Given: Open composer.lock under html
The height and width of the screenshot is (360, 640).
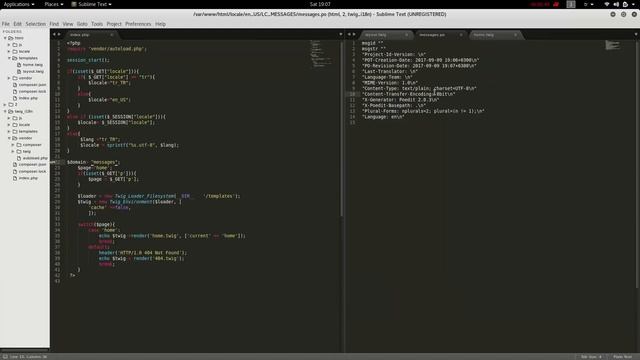Looking at the screenshot, I should coord(32,91).
